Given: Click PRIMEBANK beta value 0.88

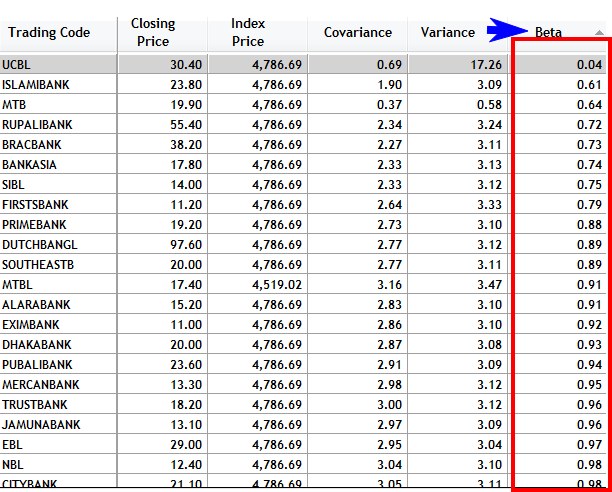Looking at the screenshot, I should [x=589, y=225].
